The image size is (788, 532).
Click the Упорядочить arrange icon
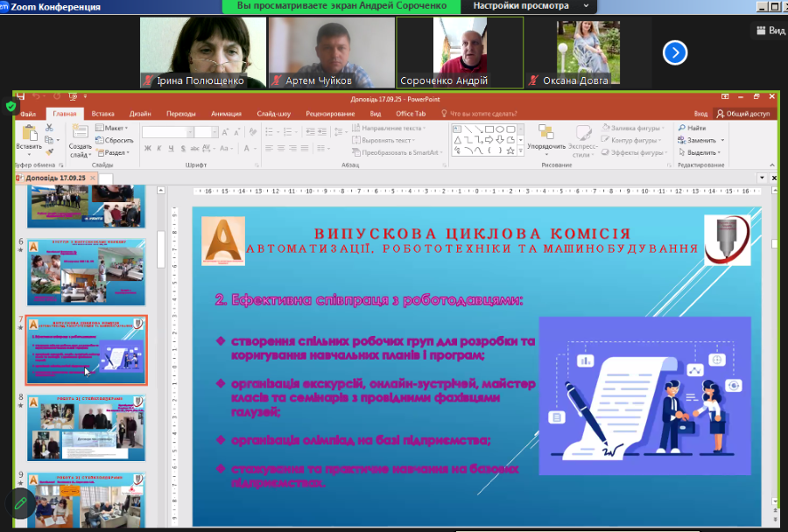[546, 134]
